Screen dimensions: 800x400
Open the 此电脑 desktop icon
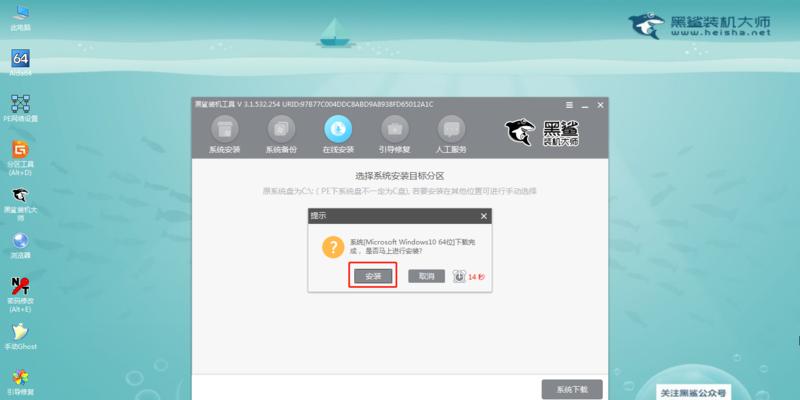20,17
